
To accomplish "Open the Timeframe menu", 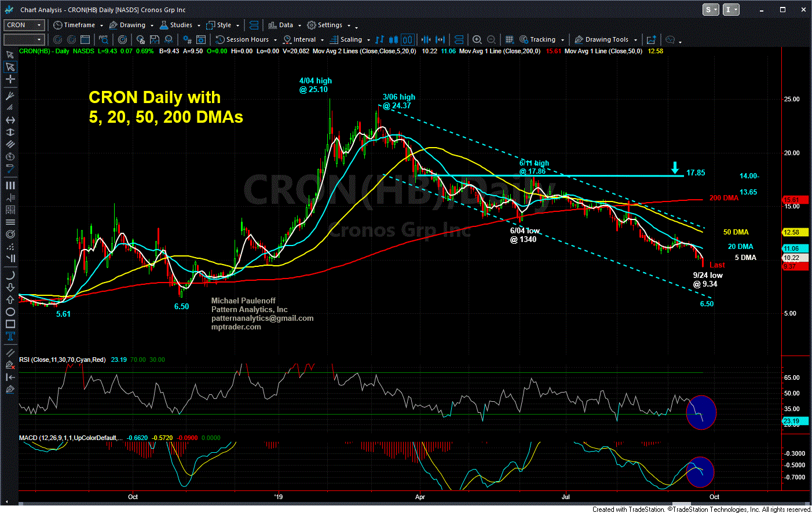I will click(78, 25).
